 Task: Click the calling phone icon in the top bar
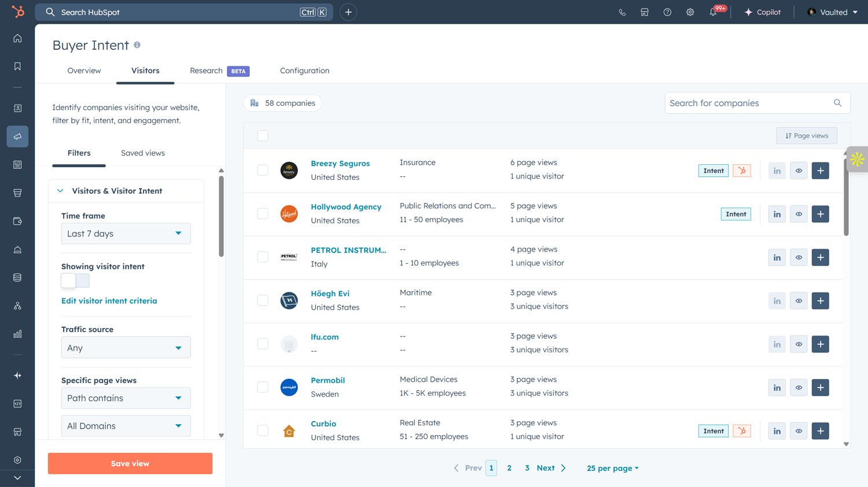click(x=622, y=12)
